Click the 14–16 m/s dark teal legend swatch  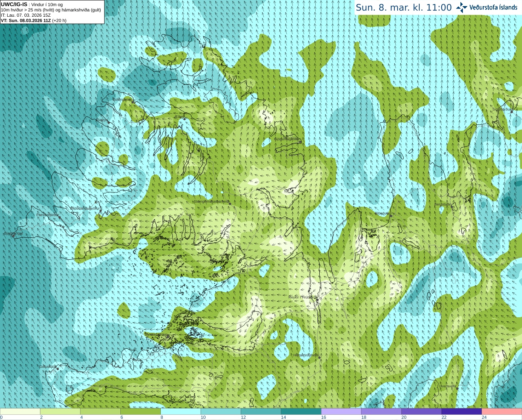coord(301,411)
